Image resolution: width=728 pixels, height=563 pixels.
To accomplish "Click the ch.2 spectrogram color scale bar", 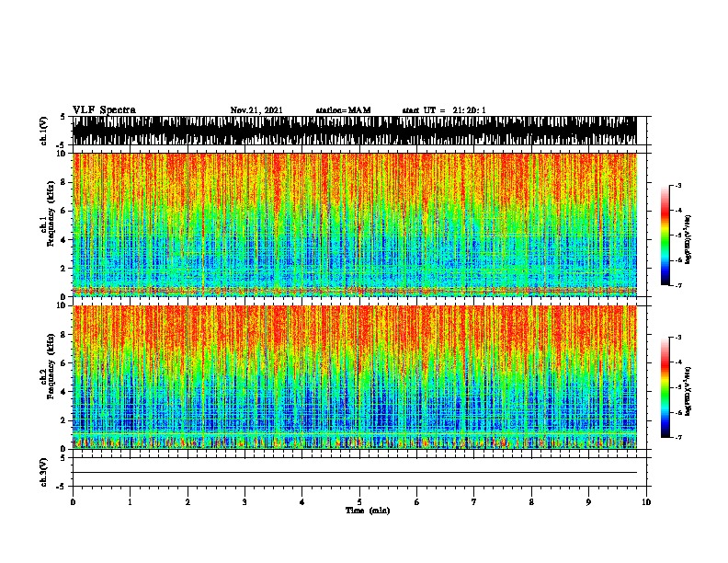I will tap(665, 387).
